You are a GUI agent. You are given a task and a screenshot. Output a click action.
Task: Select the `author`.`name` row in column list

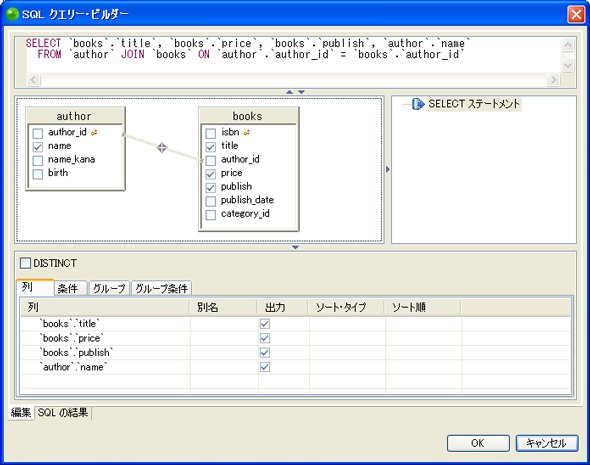coord(296,367)
